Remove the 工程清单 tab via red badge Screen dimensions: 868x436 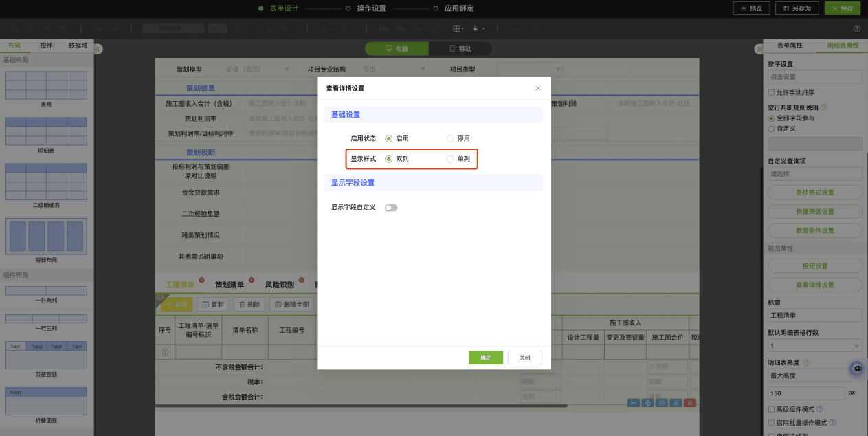201,280
